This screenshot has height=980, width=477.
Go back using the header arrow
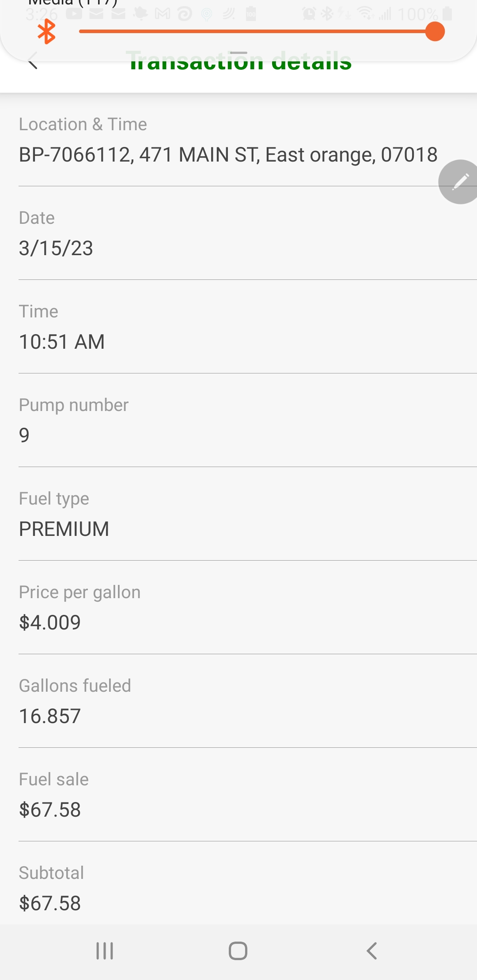click(x=33, y=61)
